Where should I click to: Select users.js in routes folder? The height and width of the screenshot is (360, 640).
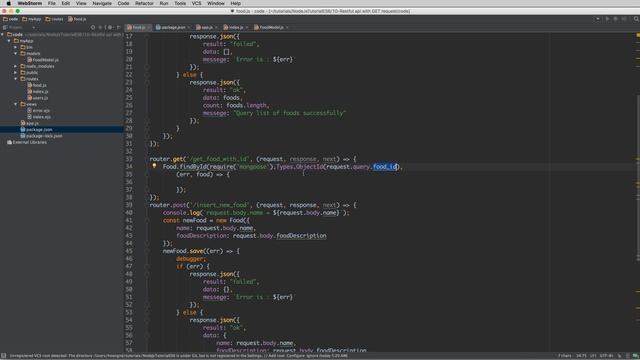(x=38, y=98)
